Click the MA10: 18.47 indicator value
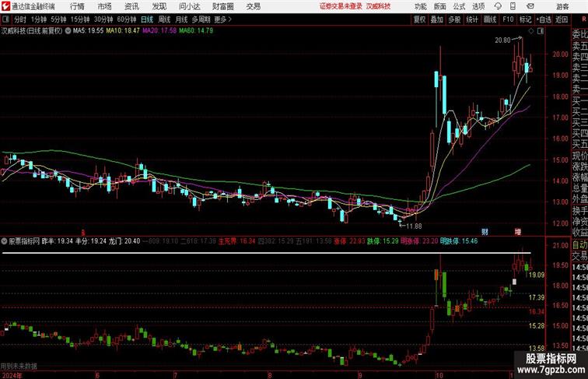 click(x=123, y=31)
